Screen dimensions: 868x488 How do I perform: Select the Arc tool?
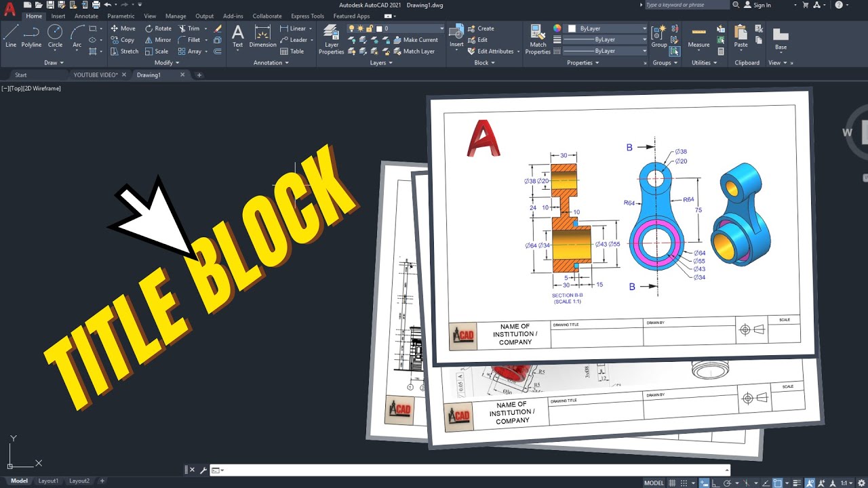click(77, 36)
